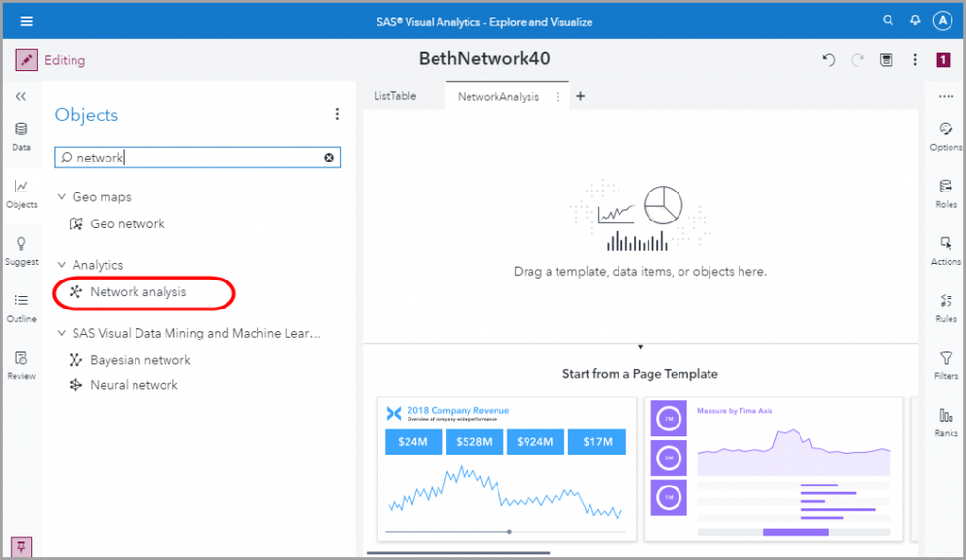The height and width of the screenshot is (560, 966).
Task: Toggle the pin at bottom left
Action: click(x=21, y=547)
